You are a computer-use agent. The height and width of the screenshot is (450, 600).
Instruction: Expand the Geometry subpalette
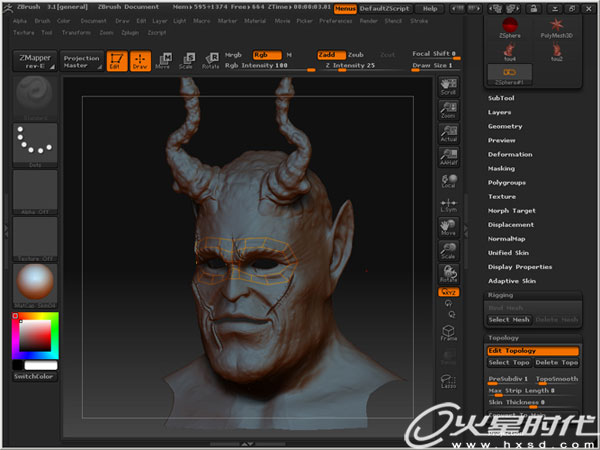[505, 126]
